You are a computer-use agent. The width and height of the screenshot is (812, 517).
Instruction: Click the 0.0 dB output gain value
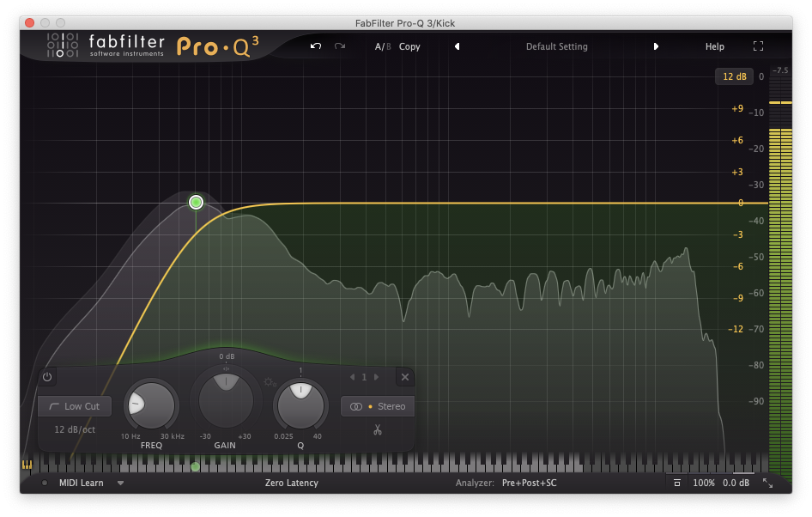click(736, 483)
